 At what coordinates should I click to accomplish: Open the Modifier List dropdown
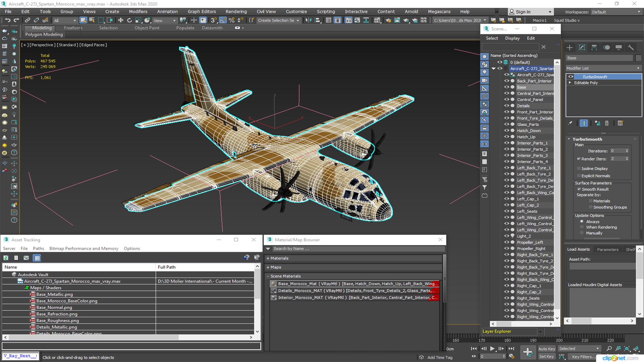click(603, 68)
